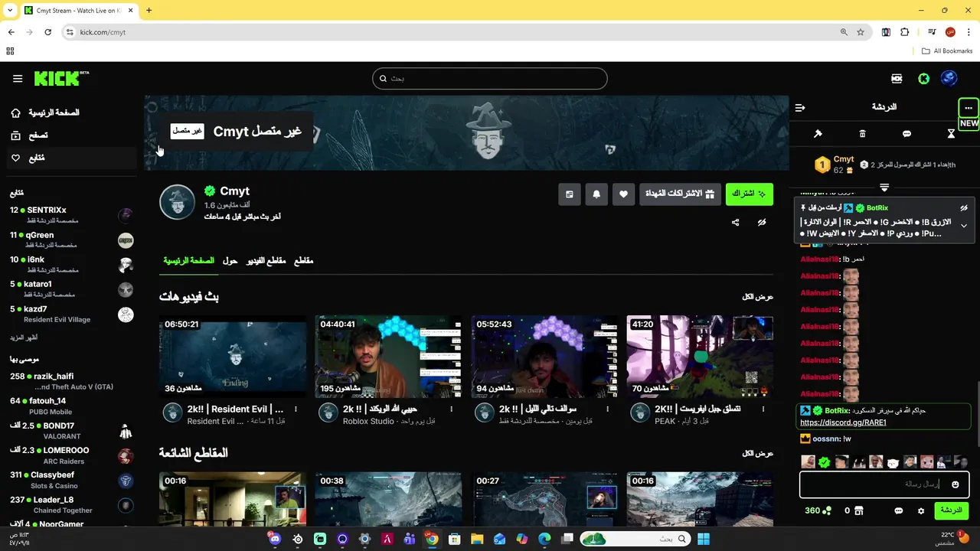
Task: Open options for PEAK video
Action: coord(763,409)
